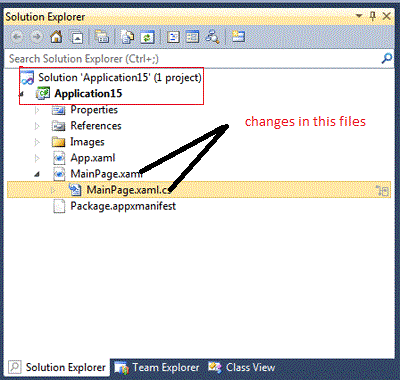Select the References tree item
This screenshot has width=400, height=380.
point(96,126)
